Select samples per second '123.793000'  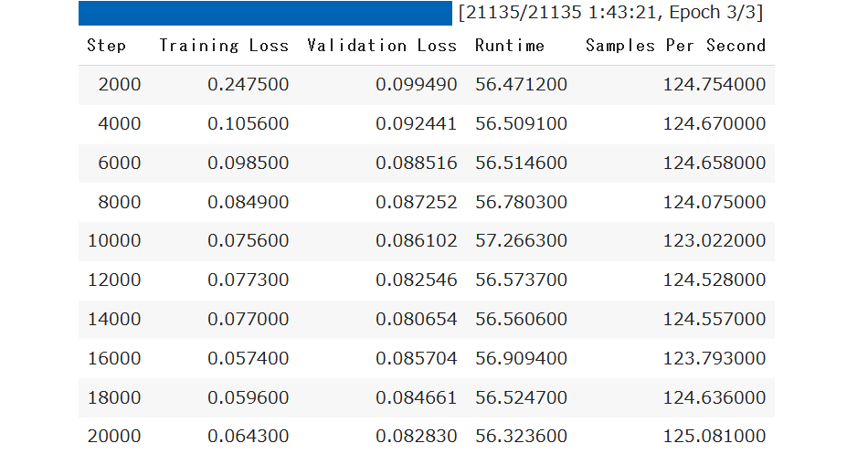715,359
